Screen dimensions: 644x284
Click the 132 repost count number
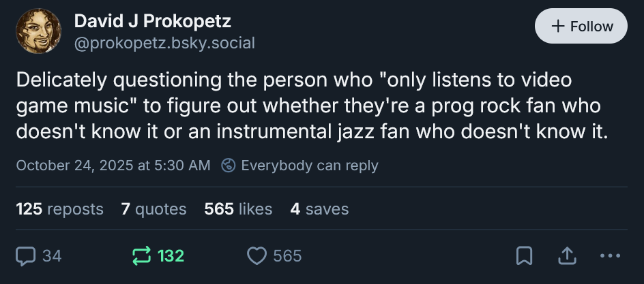pyautogui.click(x=171, y=255)
